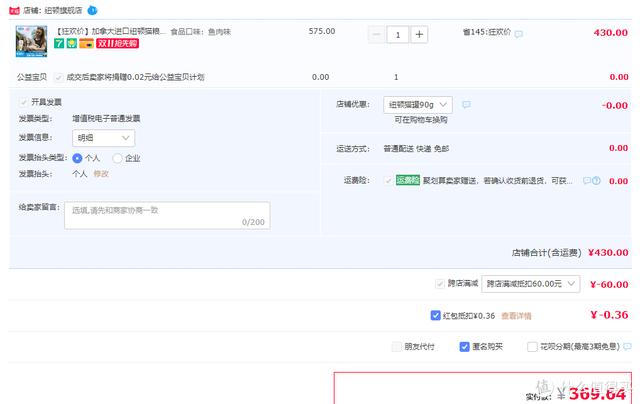This screenshot has width=640, height=404.
Task: Click comment icon next to 省145:狂欢价
Action: [518, 34]
